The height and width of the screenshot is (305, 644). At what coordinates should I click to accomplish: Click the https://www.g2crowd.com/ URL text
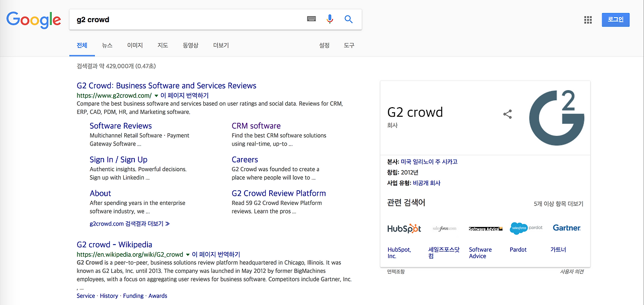pyautogui.click(x=114, y=96)
